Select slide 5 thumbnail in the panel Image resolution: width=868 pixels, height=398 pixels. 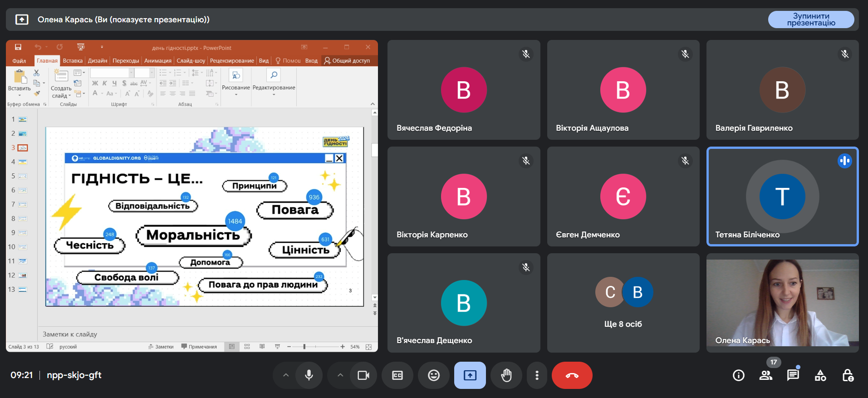tap(22, 176)
